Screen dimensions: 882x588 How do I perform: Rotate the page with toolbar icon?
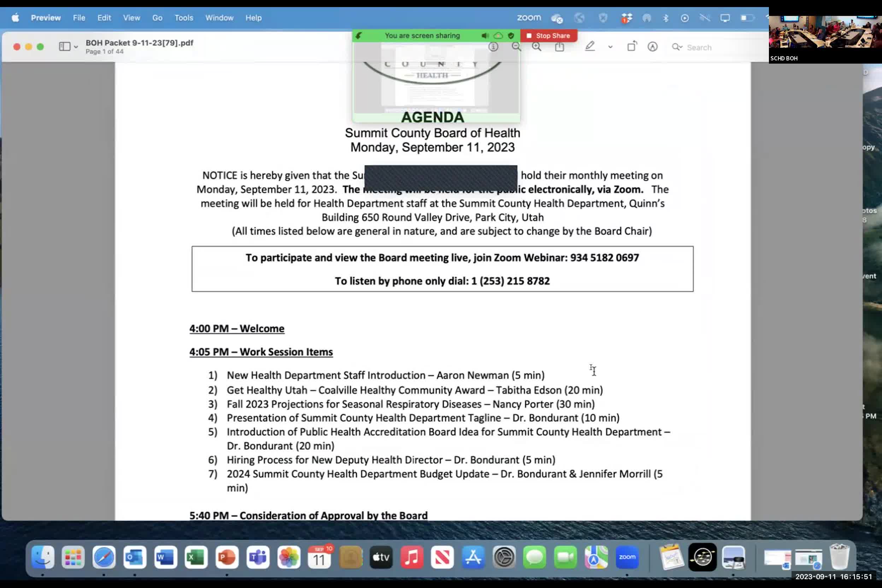632,47
